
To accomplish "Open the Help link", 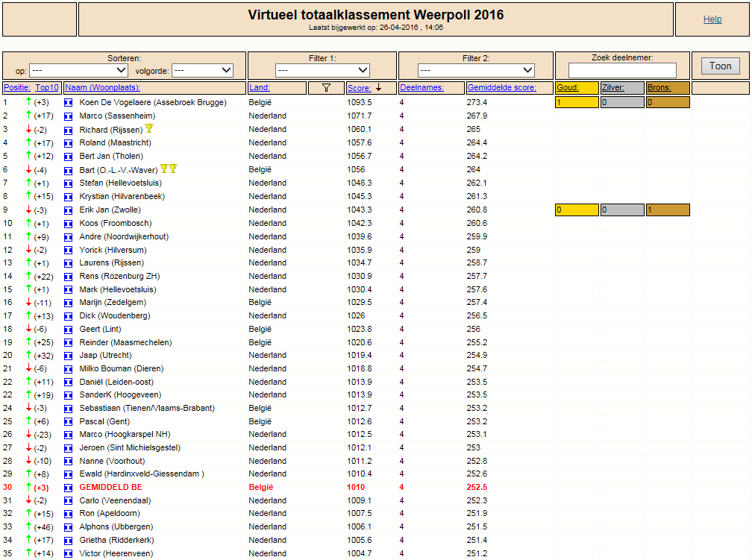I will click(712, 19).
